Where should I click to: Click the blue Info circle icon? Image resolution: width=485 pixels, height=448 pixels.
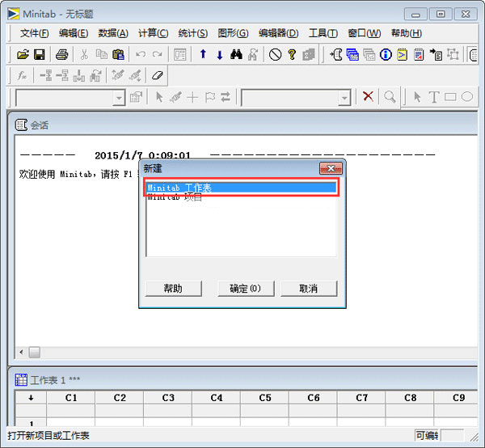(386, 55)
